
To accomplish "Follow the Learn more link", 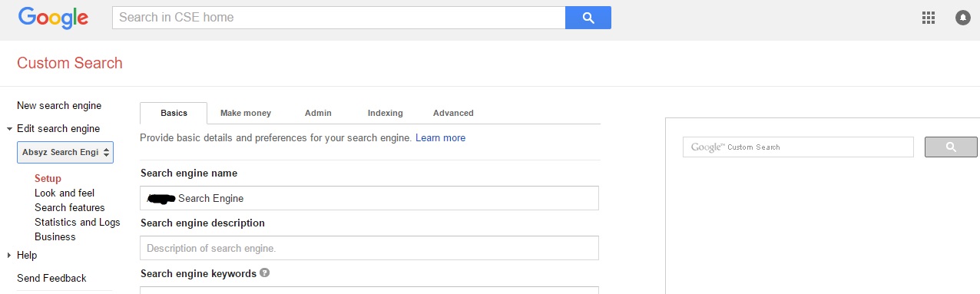I will click(440, 138).
